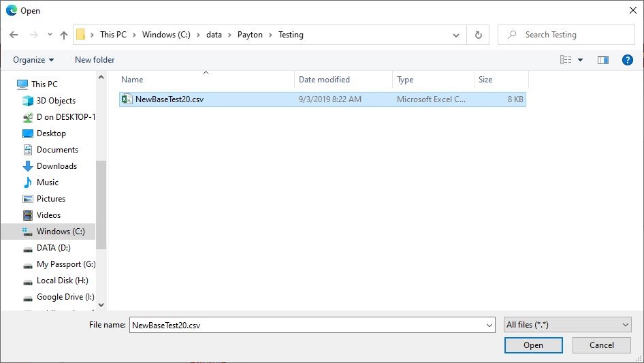Viewport: 644px width, 363px height.
Task: Expand the recent locations dropdown arrow
Action: click(50, 35)
